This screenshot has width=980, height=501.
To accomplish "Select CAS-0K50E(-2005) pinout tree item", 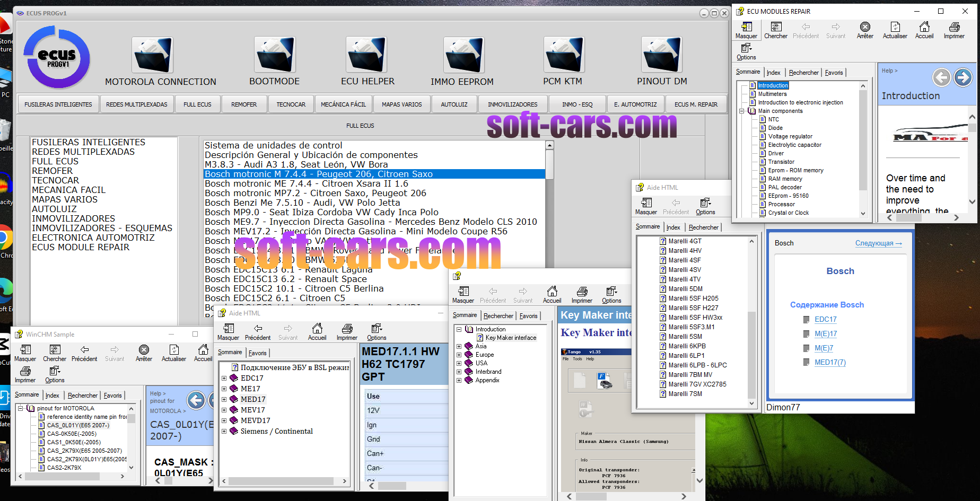I will tap(72, 434).
